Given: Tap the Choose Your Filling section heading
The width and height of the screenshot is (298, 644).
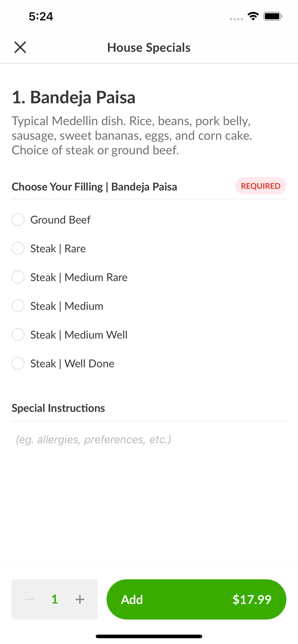Looking at the screenshot, I should tap(94, 187).
